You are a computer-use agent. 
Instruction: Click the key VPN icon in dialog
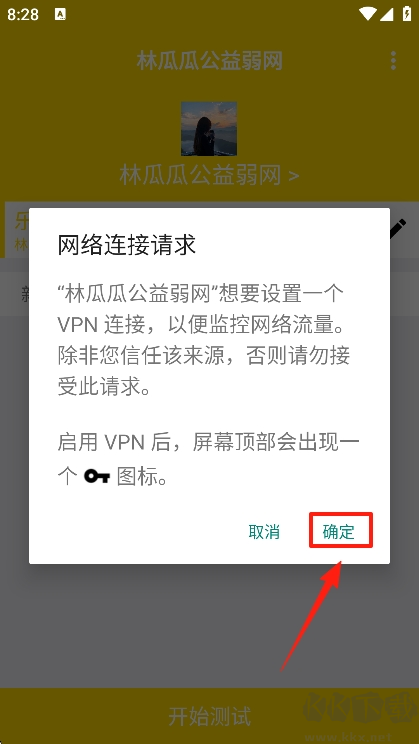[x=97, y=476]
